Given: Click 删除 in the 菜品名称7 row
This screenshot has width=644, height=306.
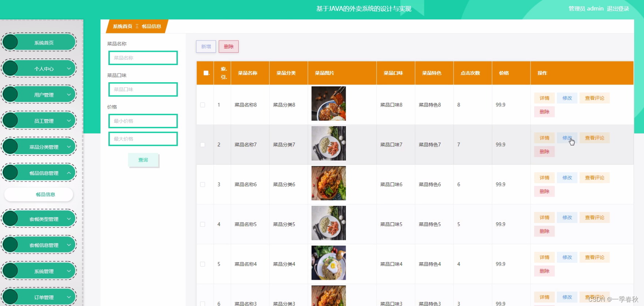Looking at the screenshot, I should (544, 151).
